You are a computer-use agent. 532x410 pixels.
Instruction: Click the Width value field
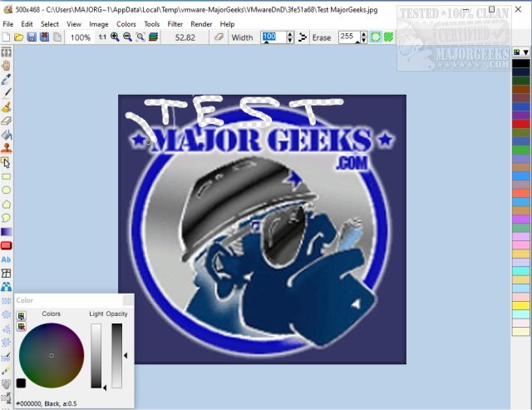coord(273,37)
